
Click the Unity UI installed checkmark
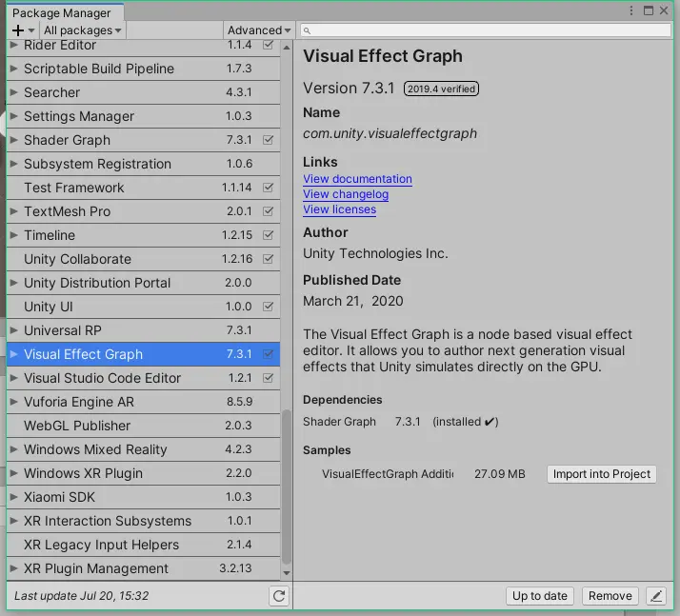click(268, 307)
